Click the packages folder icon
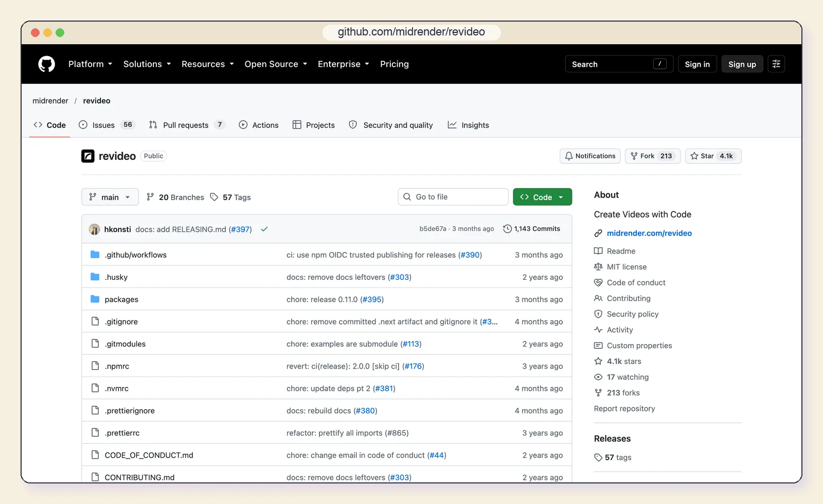The width and height of the screenshot is (823, 504). pos(95,299)
